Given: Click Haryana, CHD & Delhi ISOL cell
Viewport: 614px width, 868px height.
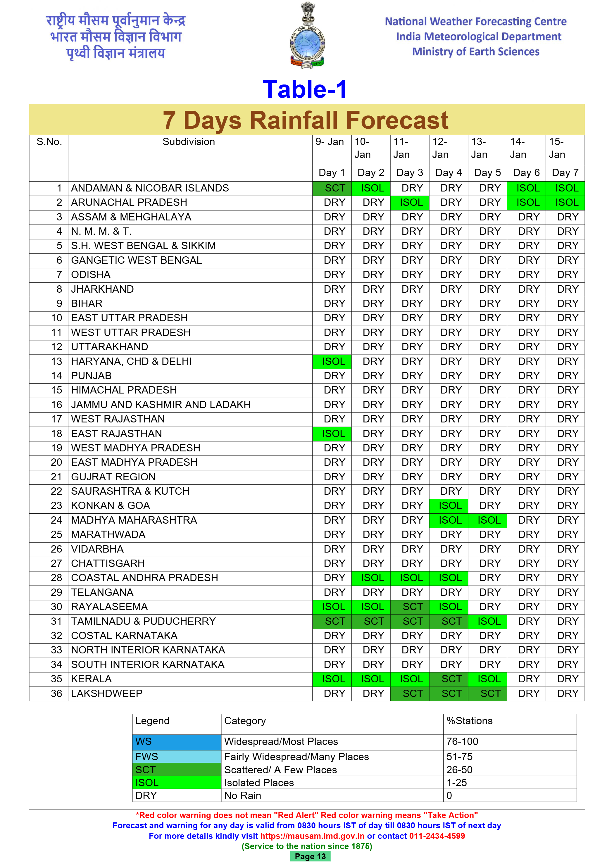Looking at the screenshot, I should point(332,361).
